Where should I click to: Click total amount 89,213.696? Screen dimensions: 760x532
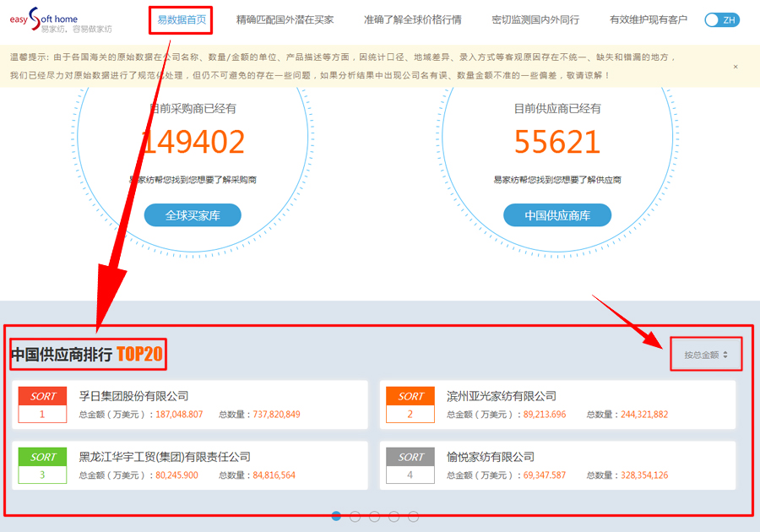click(545, 415)
